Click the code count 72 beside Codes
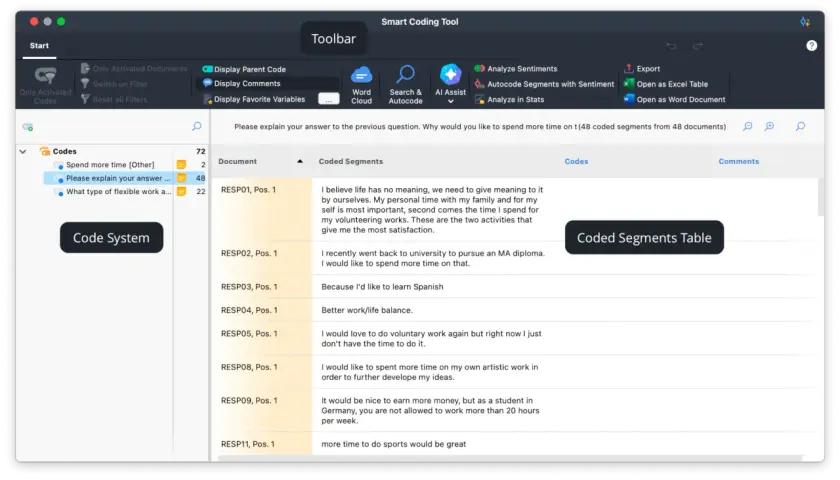This screenshot has width=840, height=480. coord(200,152)
